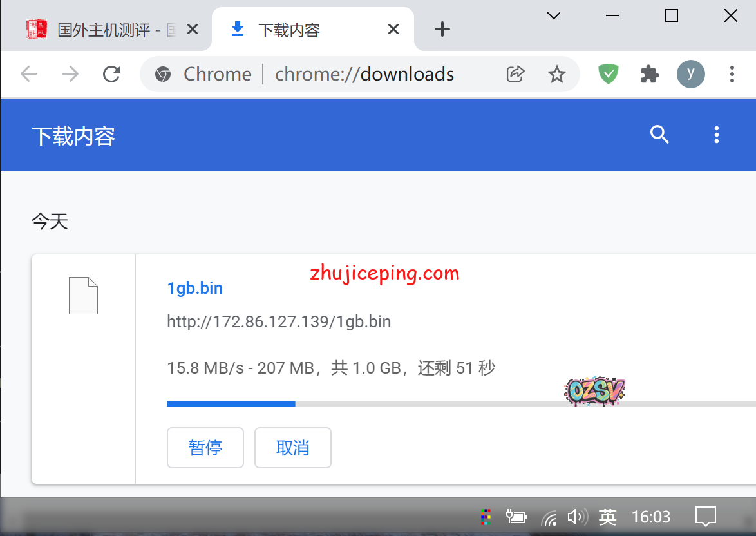This screenshot has height=536, width=756.
Task: Cancel the download with 取消 button
Action: [x=292, y=448]
